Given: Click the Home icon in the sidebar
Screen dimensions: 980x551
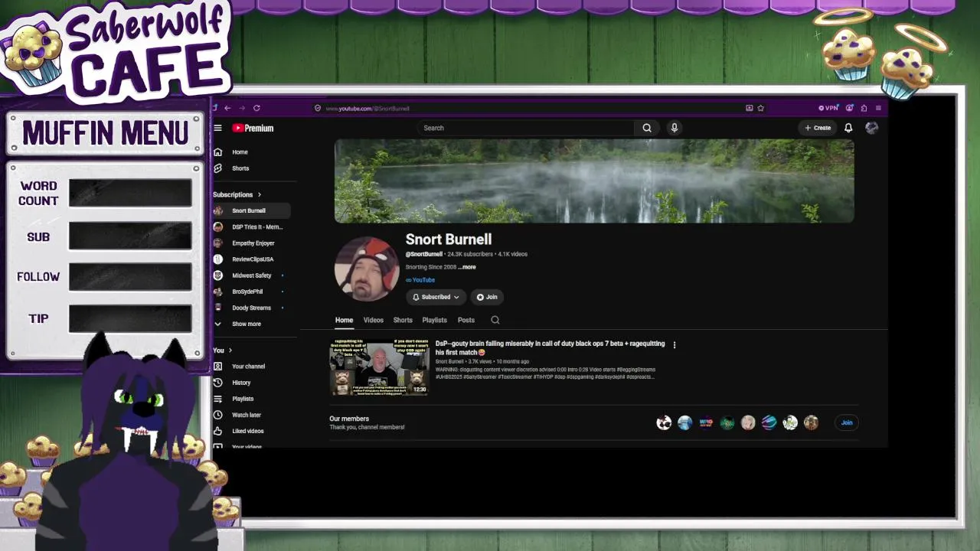Looking at the screenshot, I should 218,152.
